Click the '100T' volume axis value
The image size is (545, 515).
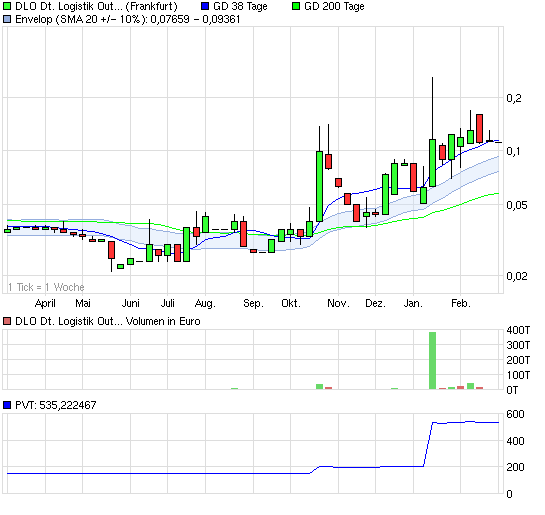518,375
